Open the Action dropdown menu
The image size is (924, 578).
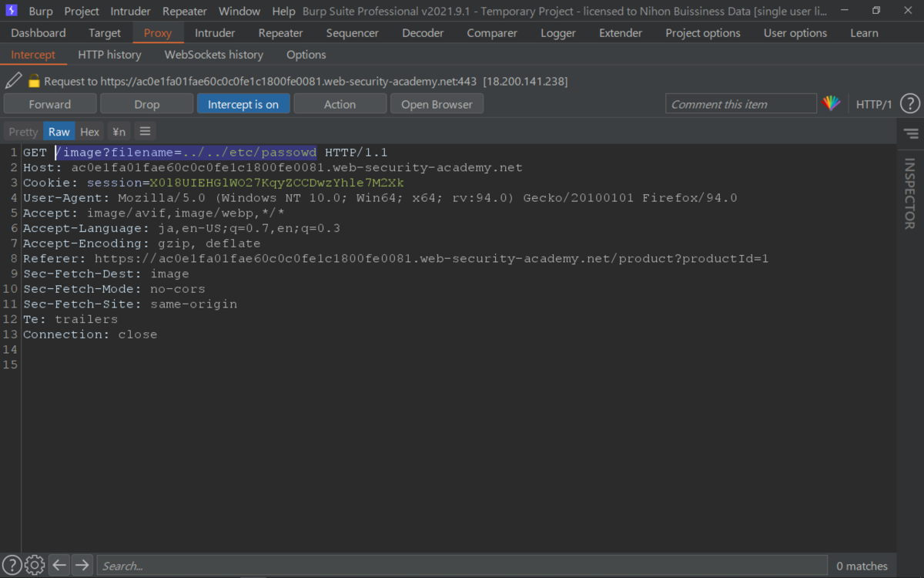click(340, 104)
